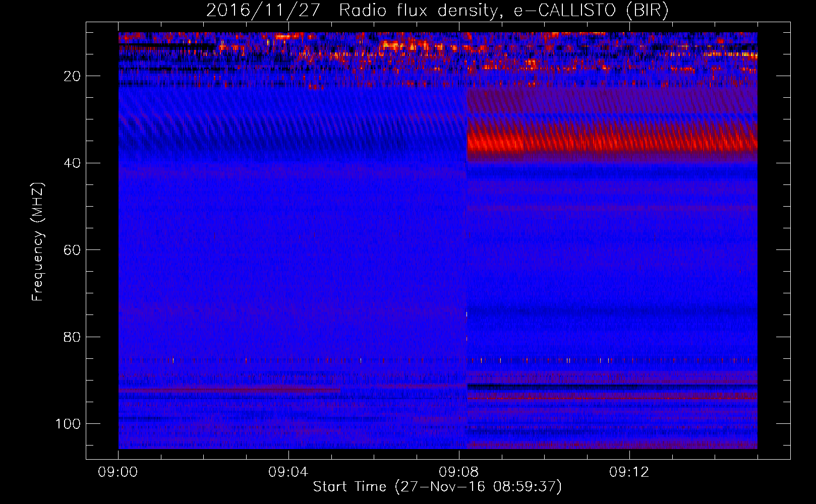
Task: Click the 09:00 time tick label
Action: pos(118,472)
